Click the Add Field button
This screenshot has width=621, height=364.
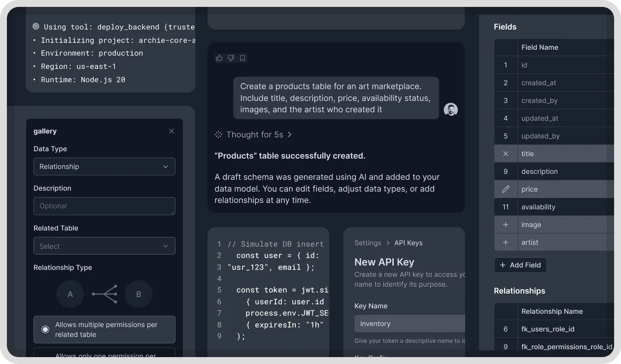pyautogui.click(x=520, y=265)
